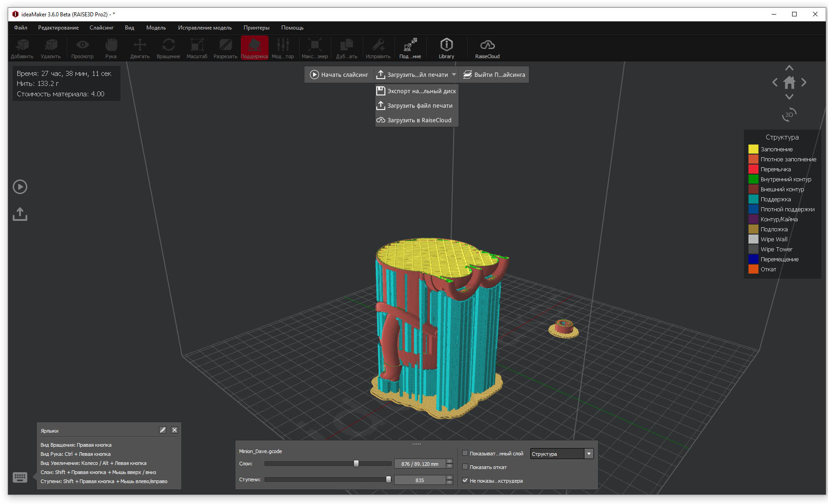This screenshot has width=828, height=504.
Task: Click the Добавить (add model) toolbar icon
Action: [22, 48]
